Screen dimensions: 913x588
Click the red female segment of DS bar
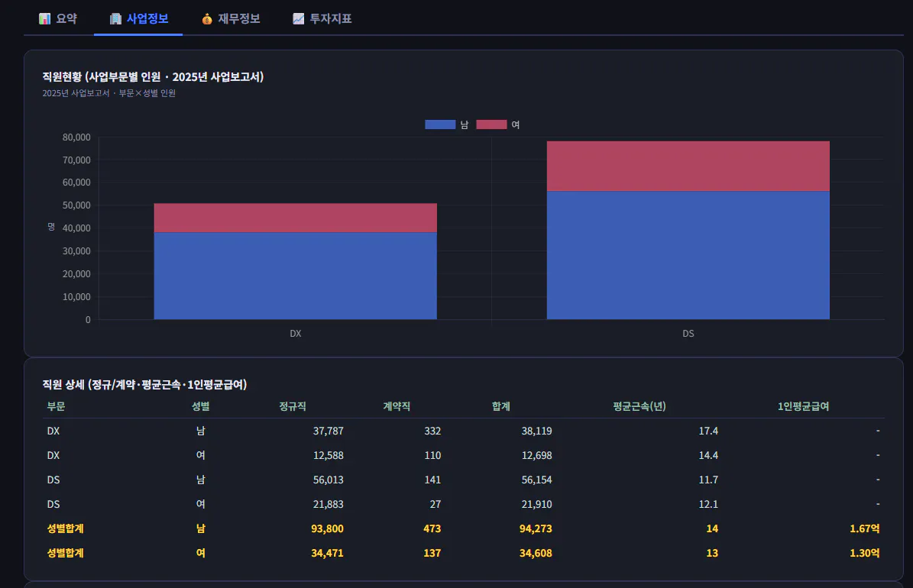pos(688,166)
